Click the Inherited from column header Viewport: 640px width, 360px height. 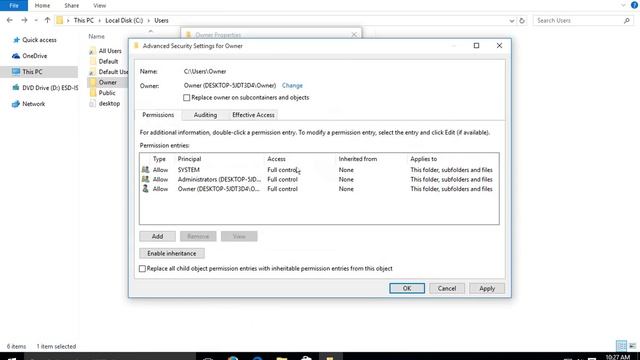[x=358, y=159]
